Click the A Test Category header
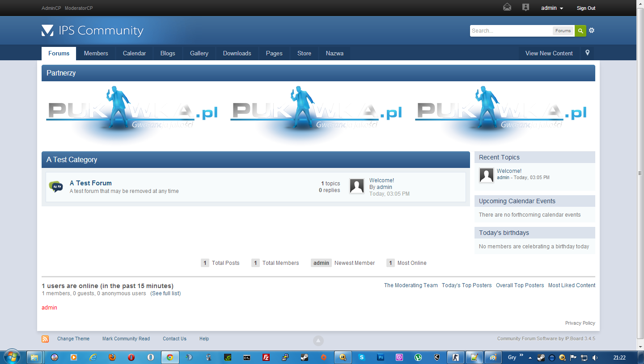Viewport: 644px width, 364px height. (255, 159)
